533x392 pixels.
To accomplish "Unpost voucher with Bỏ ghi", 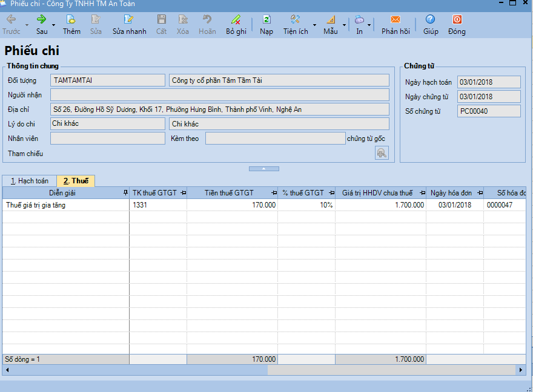I will (x=236, y=25).
